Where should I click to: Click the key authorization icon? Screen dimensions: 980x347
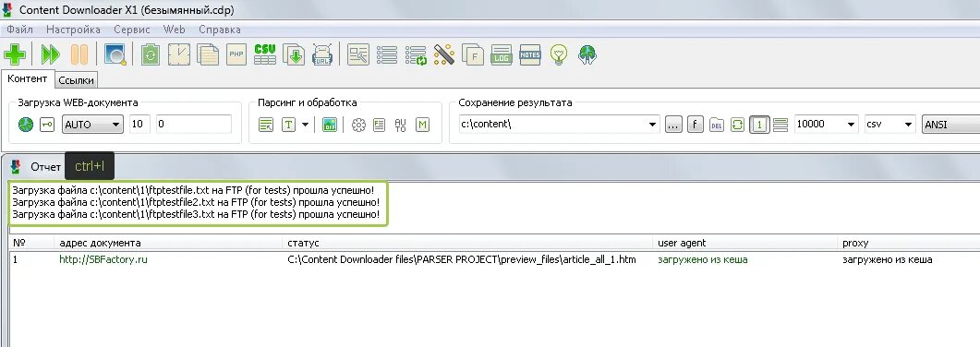pos(47,125)
